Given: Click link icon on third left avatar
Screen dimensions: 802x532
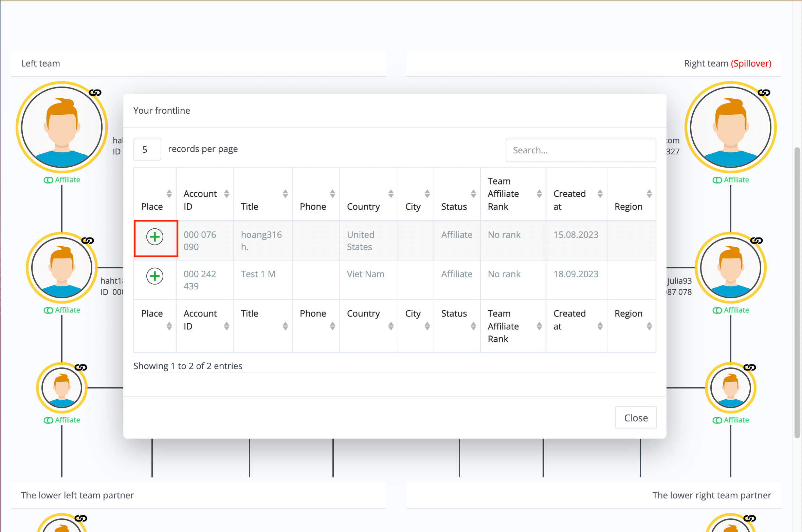Looking at the screenshot, I should pos(81,367).
